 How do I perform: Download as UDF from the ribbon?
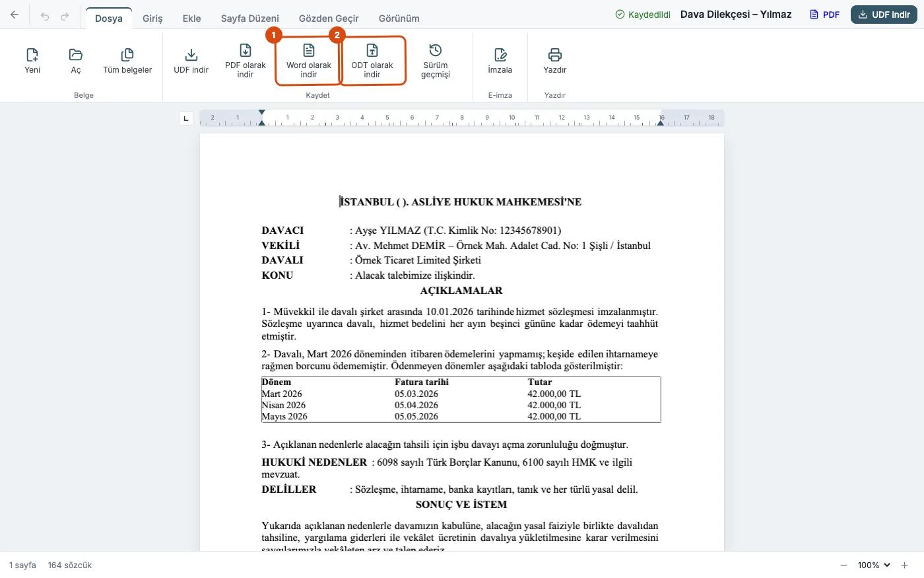[191, 61]
